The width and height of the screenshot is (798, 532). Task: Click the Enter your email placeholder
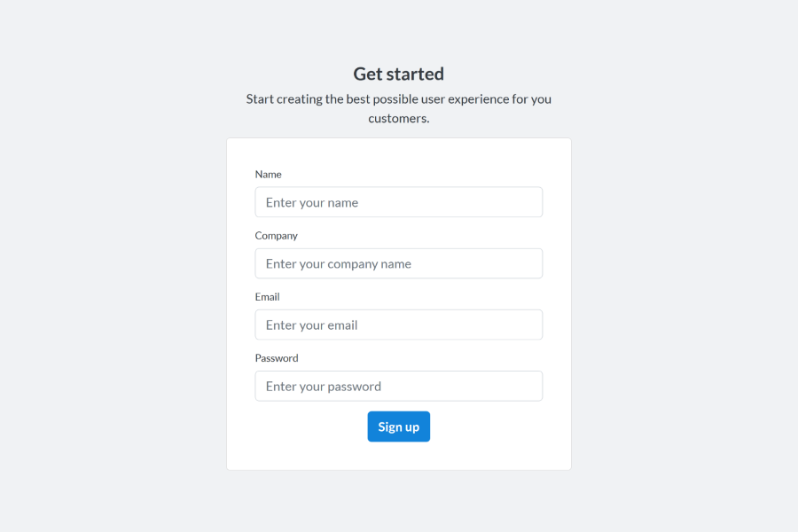point(311,325)
